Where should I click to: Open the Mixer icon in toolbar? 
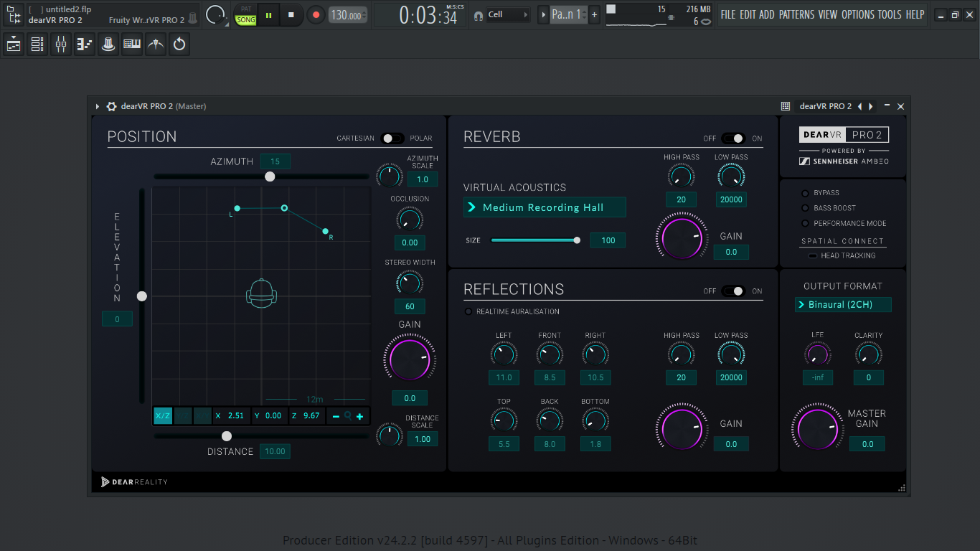[61, 44]
